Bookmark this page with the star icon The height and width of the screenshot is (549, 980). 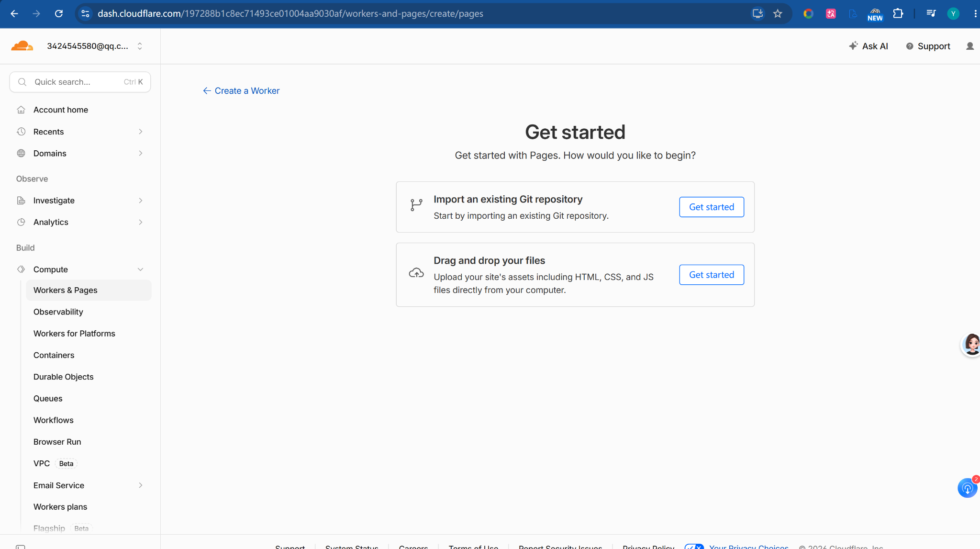[778, 13]
